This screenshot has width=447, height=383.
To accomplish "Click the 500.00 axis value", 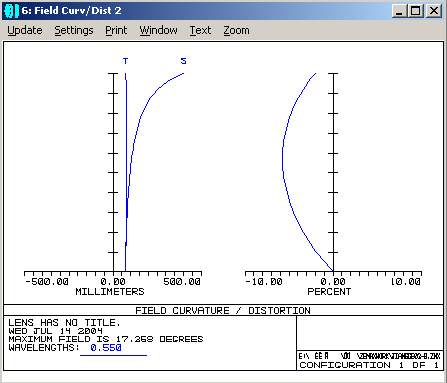I will (x=182, y=282).
